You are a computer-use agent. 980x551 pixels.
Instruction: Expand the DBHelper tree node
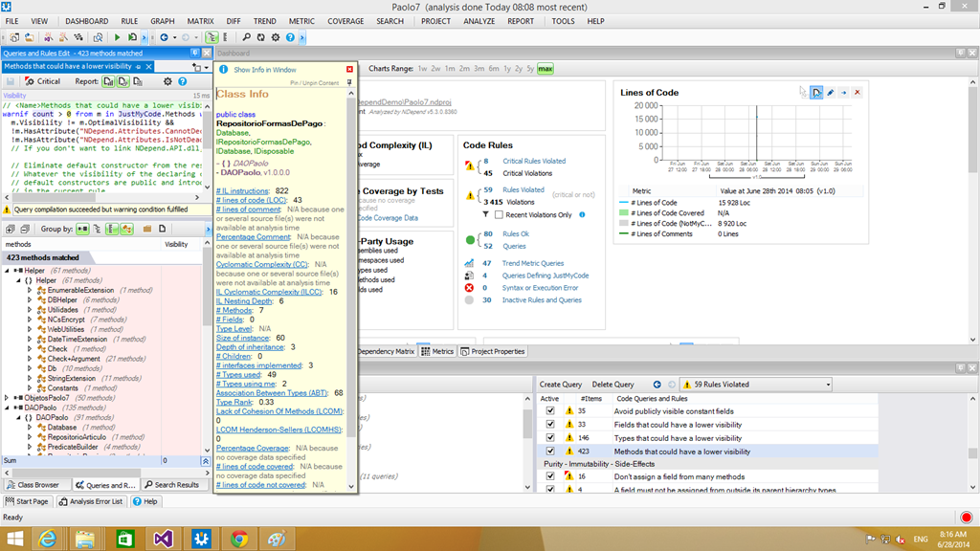tap(29, 299)
